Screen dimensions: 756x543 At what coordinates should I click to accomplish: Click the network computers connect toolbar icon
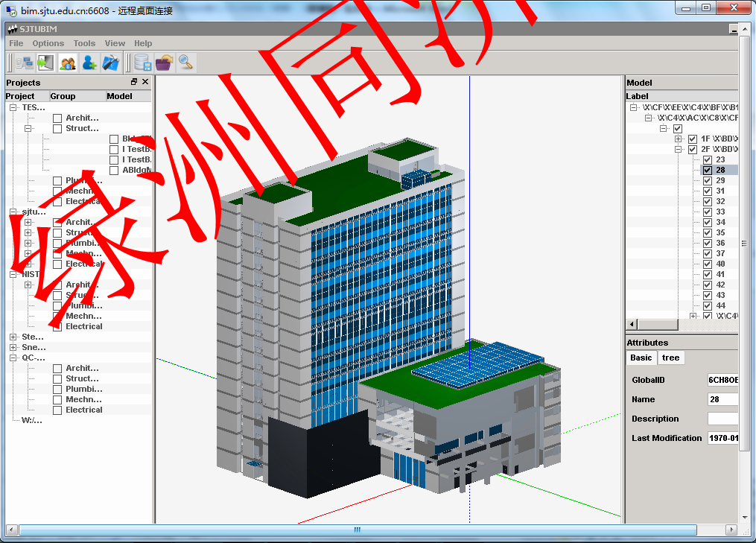(x=24, y=63)
